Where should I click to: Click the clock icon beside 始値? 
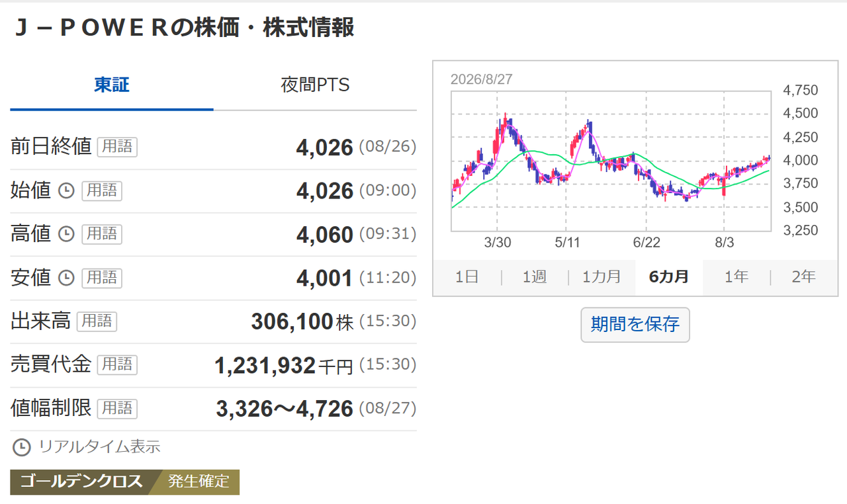pos(66,191)
